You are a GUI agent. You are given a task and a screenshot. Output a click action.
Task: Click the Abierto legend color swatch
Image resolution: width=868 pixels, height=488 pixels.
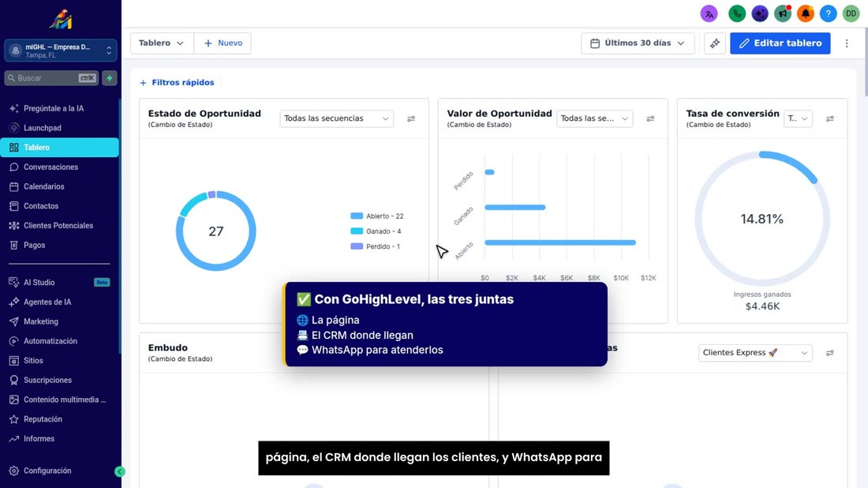pyautogui.click(x=357, y=216)
